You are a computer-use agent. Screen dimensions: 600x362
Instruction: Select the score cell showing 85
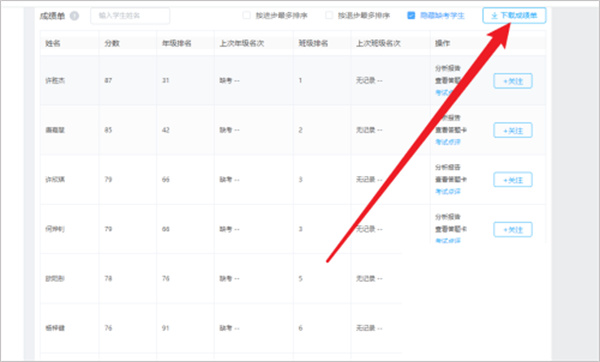point(108,130)
